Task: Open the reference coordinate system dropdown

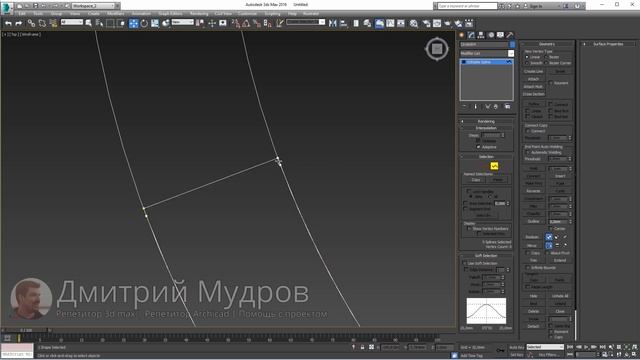Action: 182,23
